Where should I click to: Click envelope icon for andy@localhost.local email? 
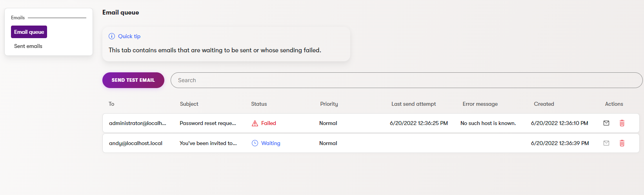pos(606,143)
